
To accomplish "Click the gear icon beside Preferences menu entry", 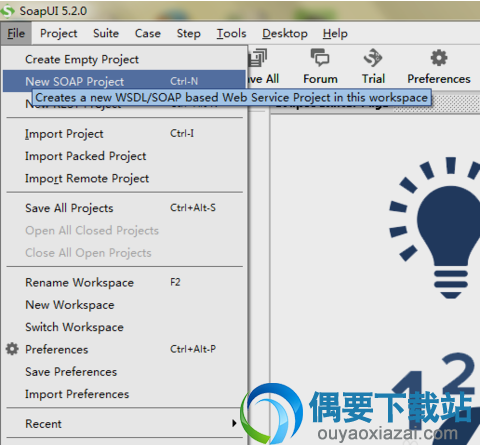I will [12, 349].
